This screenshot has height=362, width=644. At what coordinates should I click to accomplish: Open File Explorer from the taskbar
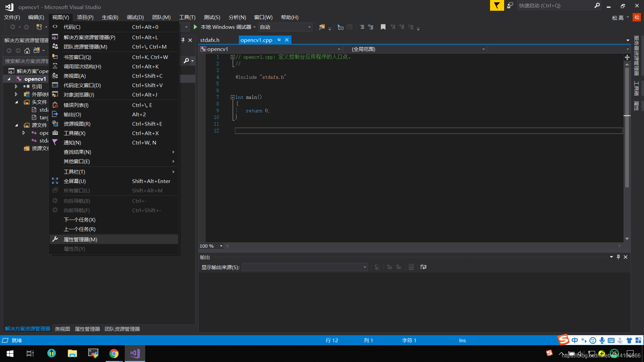point(72,354)
